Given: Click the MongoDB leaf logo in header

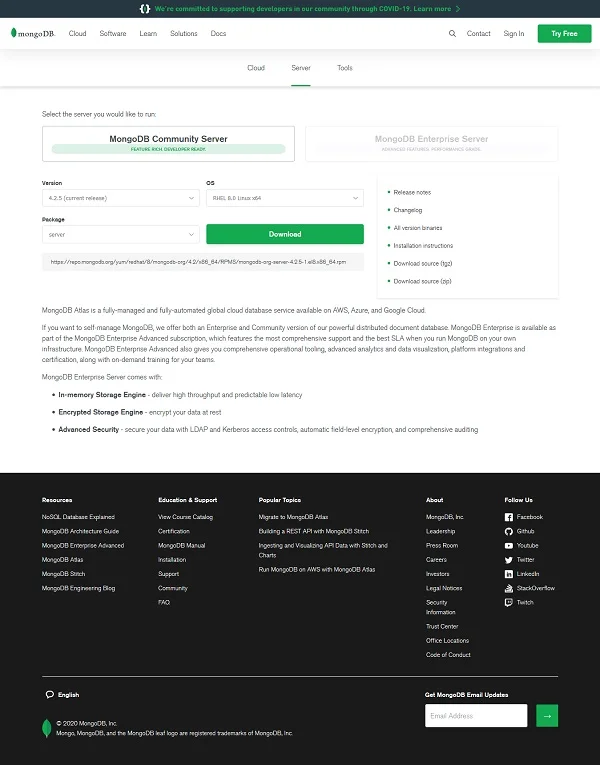Looking at the screenshot, I should point(33,33).
